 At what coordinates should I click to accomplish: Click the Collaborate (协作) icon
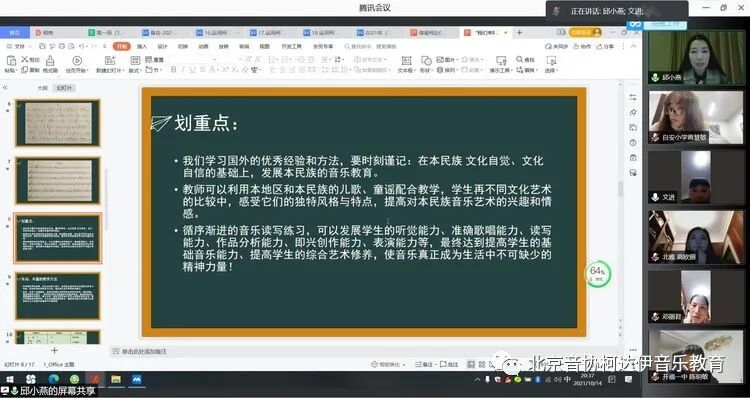click(x=583, y=46)
